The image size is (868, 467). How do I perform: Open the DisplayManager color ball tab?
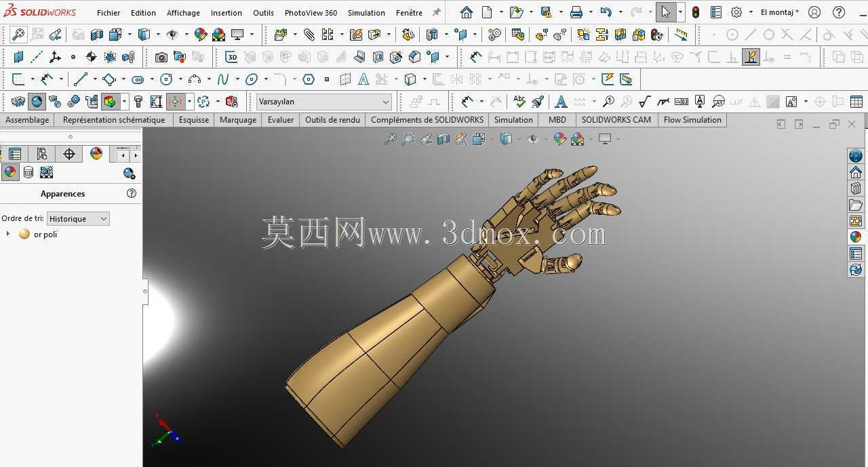96,154
